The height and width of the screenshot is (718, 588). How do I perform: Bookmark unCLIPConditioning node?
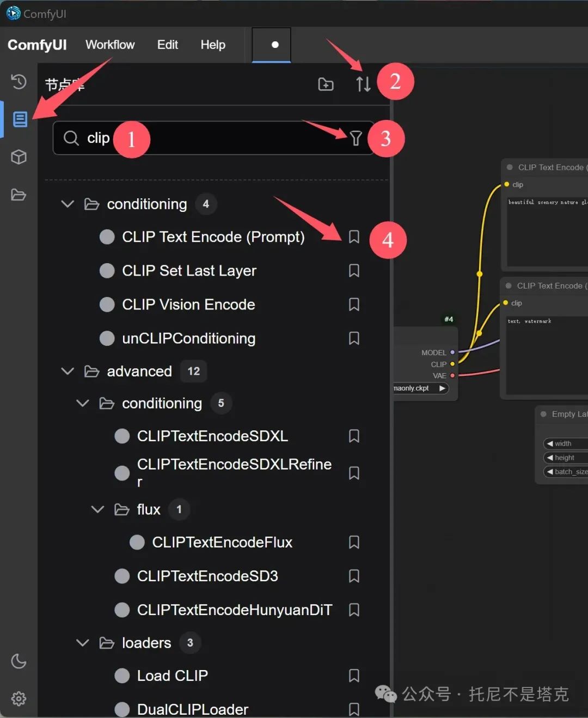tap(354, 338)
